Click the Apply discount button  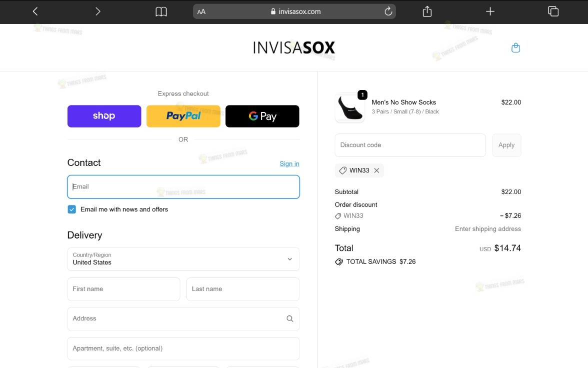pyautogui.click(x=506, y=145)
